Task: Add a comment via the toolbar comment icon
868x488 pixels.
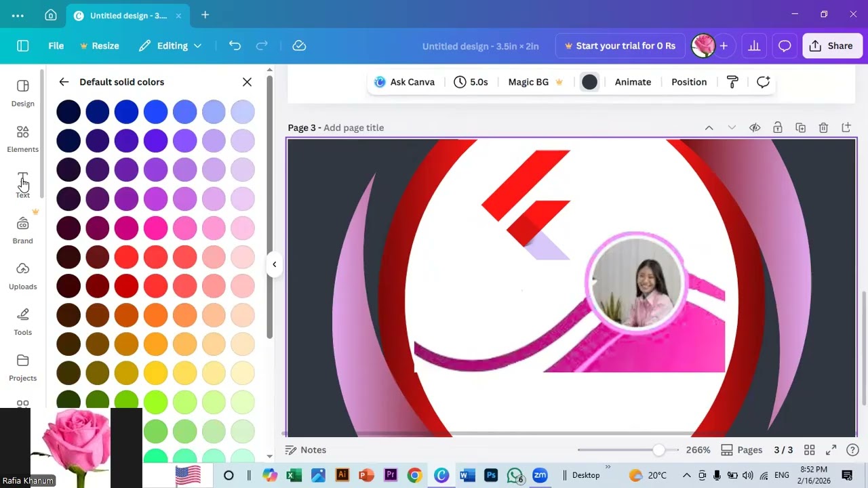Action: coord(763,82)
